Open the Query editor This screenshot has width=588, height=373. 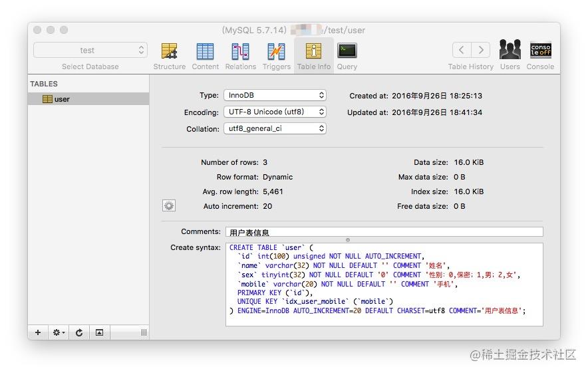(347, 57)
